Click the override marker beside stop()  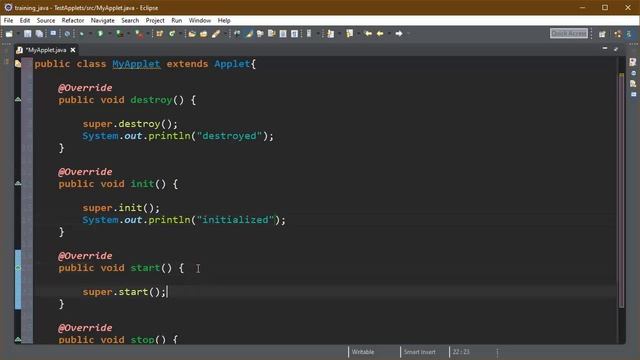pos(18,339)
